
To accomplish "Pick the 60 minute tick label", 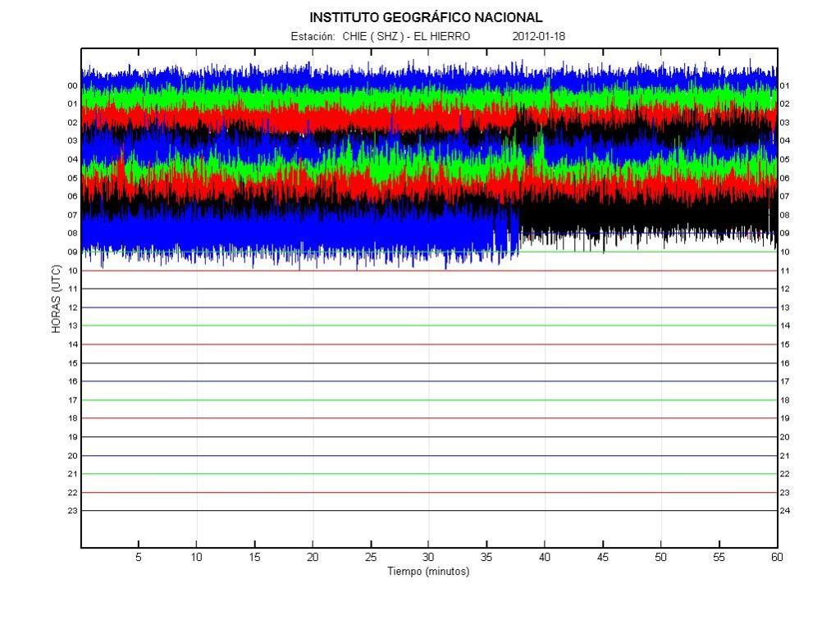I will click(x=777, y=558).
